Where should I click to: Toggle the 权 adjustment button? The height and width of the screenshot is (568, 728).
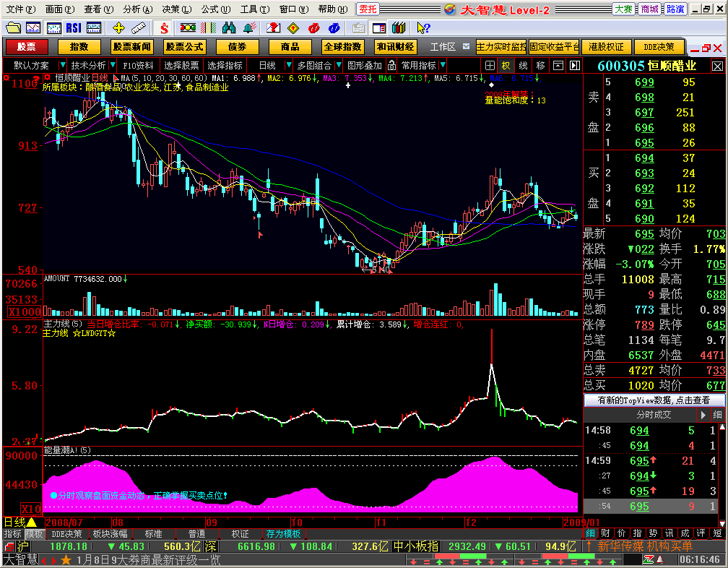click(506, 66)
